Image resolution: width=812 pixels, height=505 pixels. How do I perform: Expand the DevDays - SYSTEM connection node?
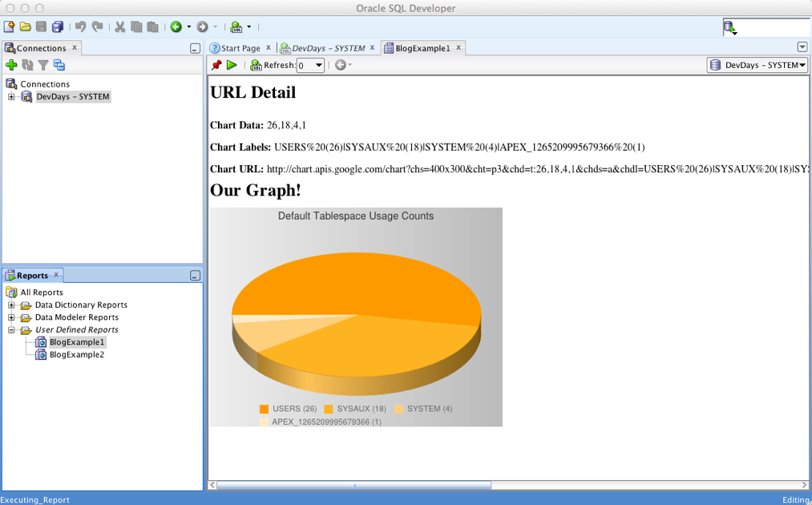click(12, 97)
